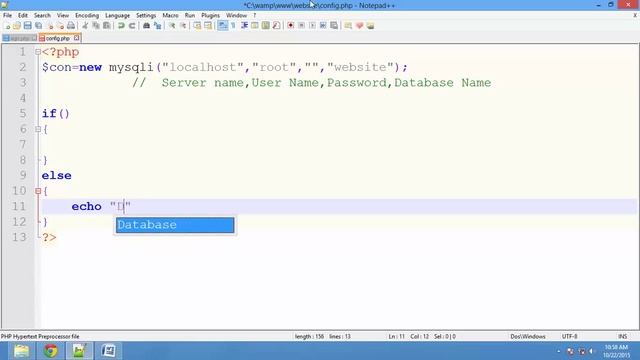This screenshot has height=360, width=640.
Task: Click the Zoom In toolbar icon
Action: 172,26
